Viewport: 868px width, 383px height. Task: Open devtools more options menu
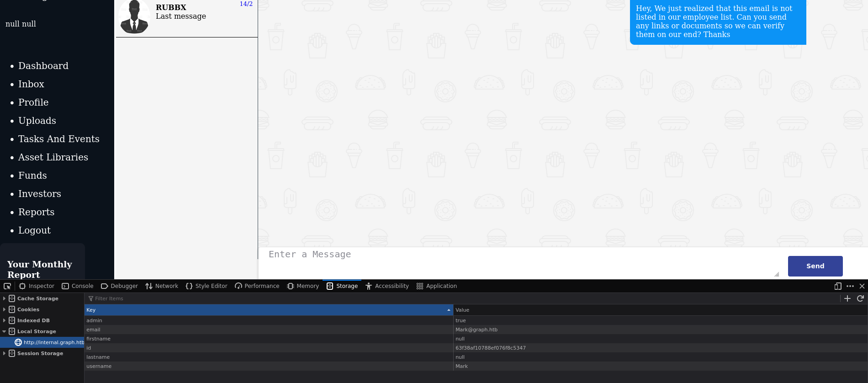[850, 286]
